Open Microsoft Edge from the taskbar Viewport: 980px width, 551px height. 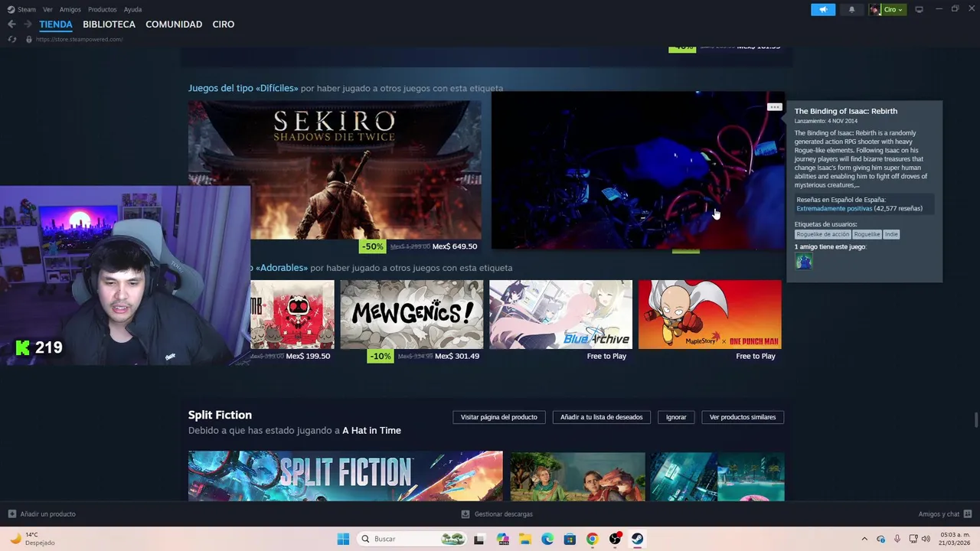(547, 539)
